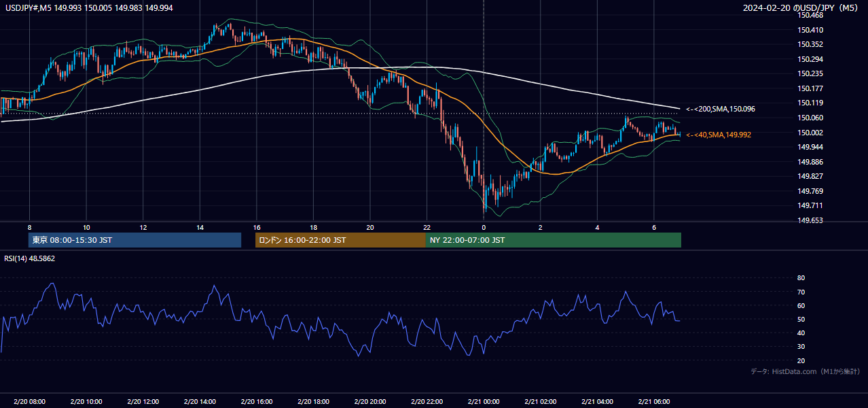The width and height of the screenshot is (868, 408).
Task: Click price axis label 149.769
Action: pyautogui.click(x=810, y=191)
